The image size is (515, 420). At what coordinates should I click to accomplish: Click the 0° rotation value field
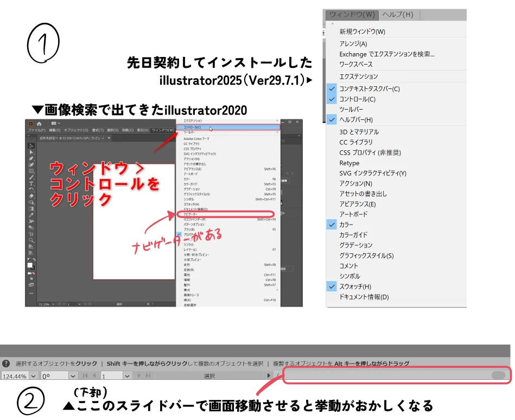54,376
